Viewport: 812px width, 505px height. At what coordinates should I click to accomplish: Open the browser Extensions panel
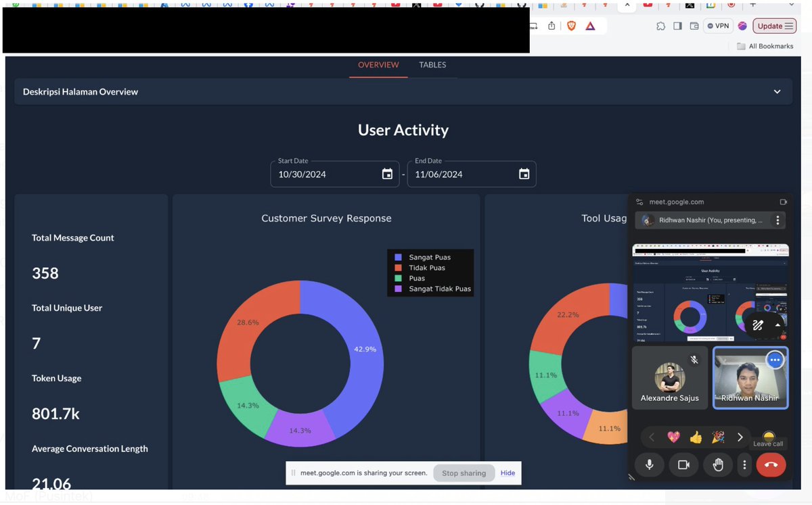[660, 26]
